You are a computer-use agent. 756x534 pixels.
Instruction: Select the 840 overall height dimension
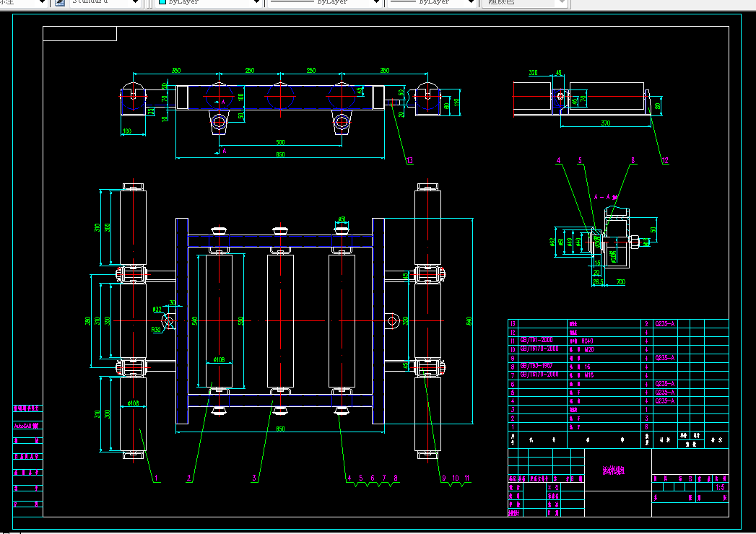click(x=469, y=320)
